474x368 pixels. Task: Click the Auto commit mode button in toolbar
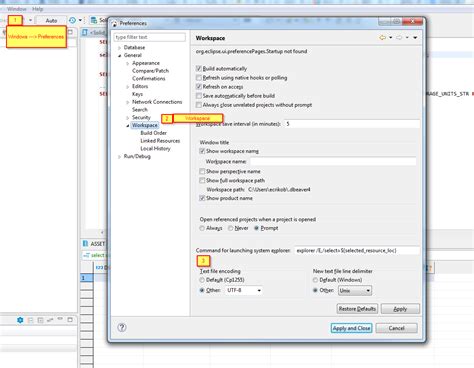click(51, 20)
